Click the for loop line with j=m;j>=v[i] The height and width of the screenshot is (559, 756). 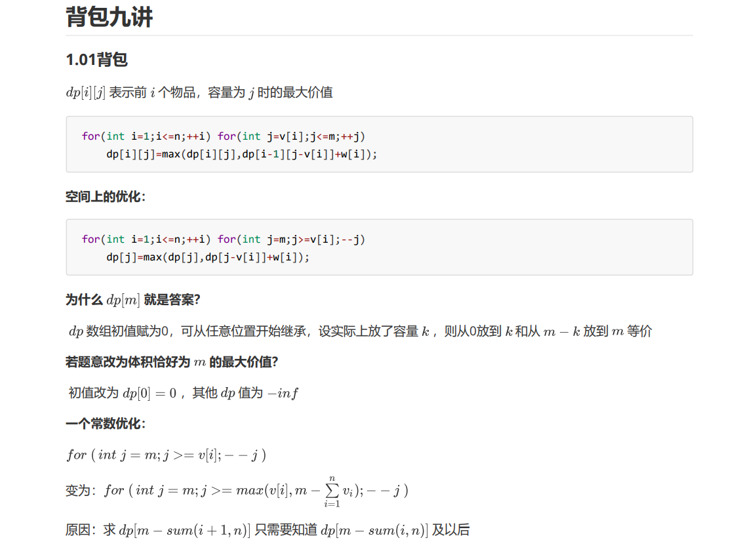223,239
